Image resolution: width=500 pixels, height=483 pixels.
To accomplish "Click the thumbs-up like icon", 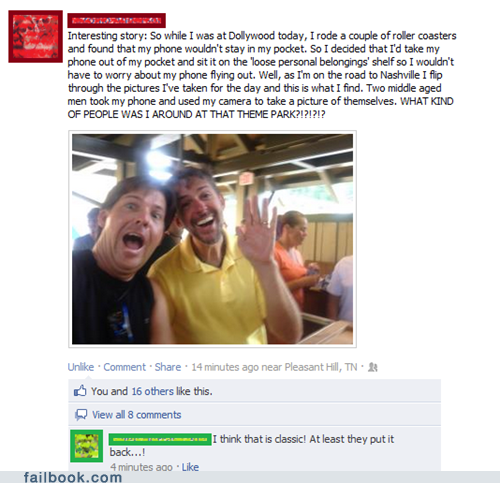I will click(80, 391).
